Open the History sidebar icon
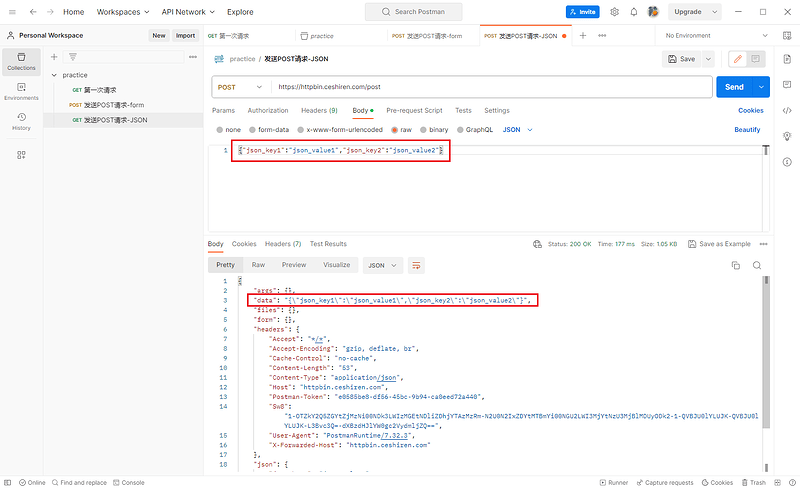 (21, 121)
